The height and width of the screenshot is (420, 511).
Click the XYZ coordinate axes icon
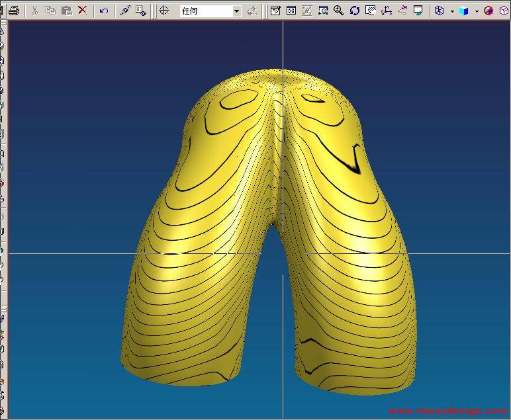(x=387, y=11)
